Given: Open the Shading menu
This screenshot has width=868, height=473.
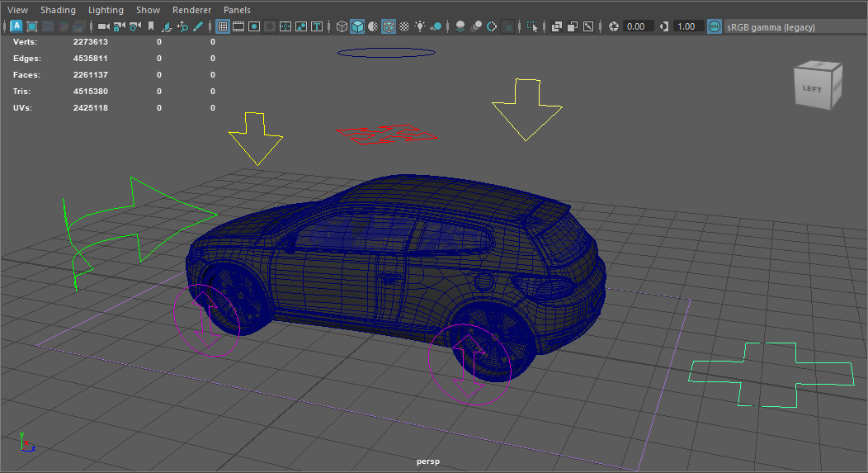Looking at the screenshot, I should 58,10.
